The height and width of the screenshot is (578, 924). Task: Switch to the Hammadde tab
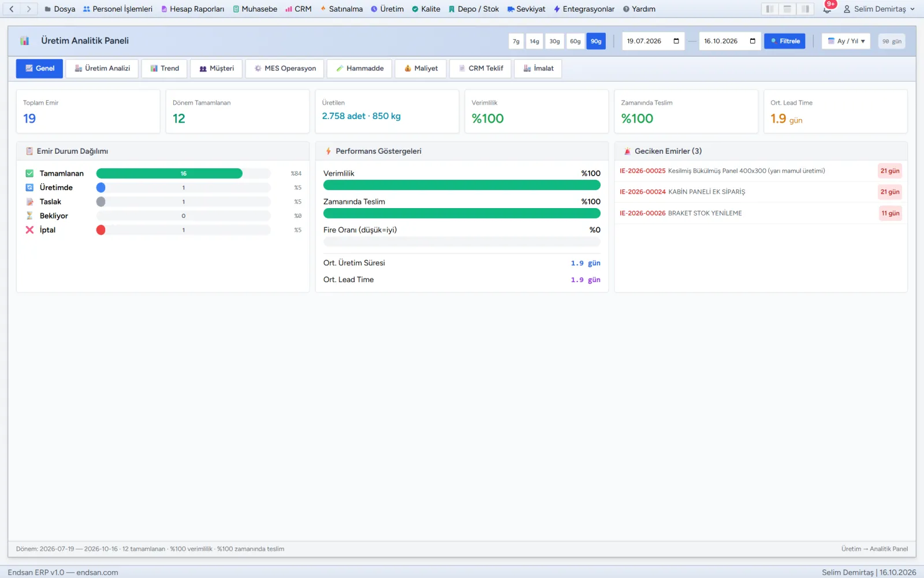coord(360,68)
